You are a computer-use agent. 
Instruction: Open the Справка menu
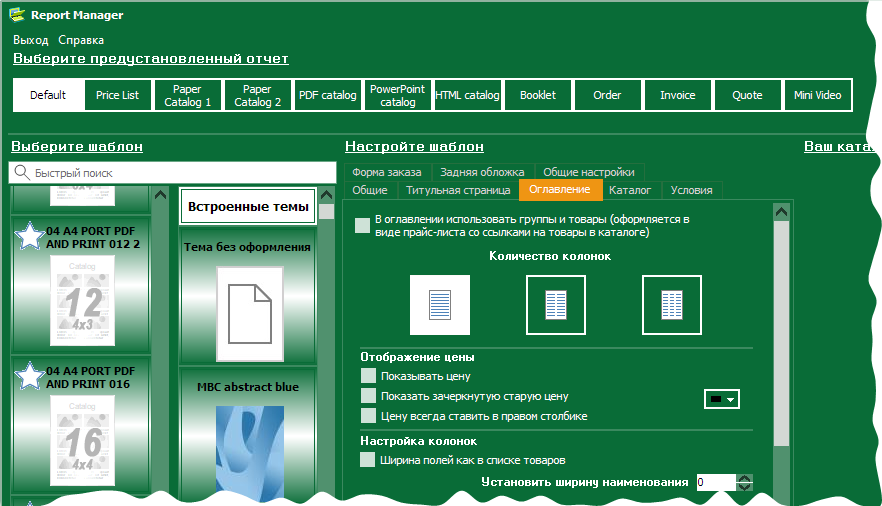pyautogui.click(x=81, y=40)
